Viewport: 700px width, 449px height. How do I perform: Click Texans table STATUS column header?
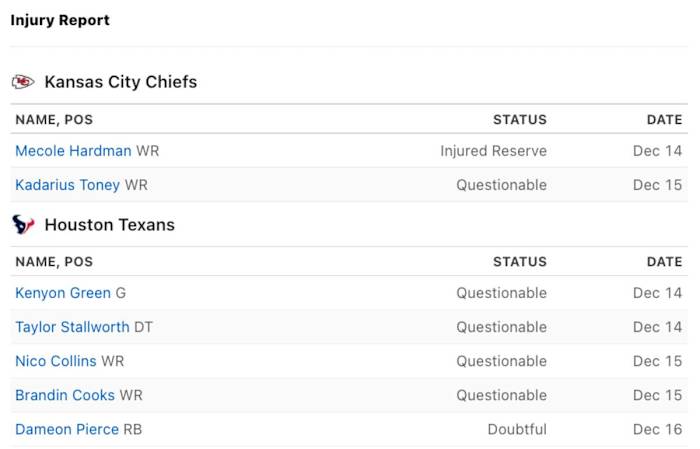pos(519,262)
